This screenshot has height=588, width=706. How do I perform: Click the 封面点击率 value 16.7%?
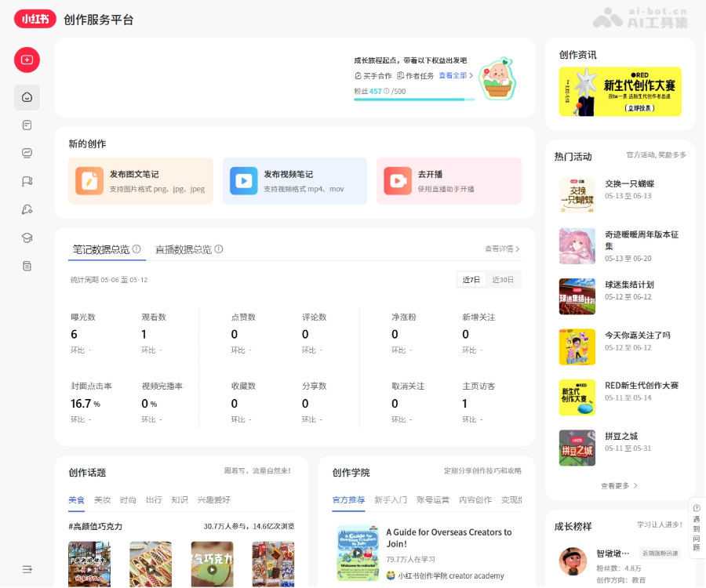tap(86, 404)
